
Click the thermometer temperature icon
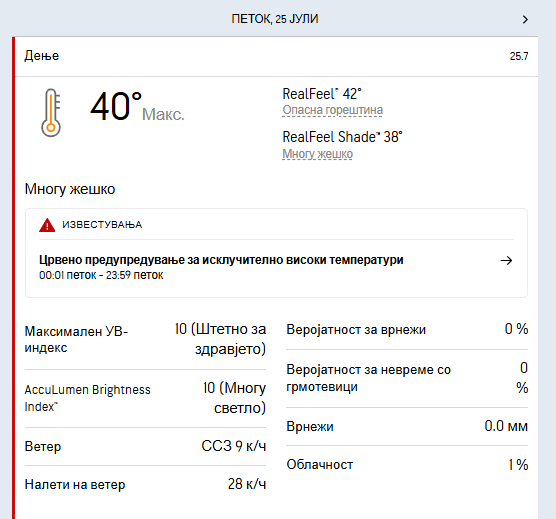pyautogui.click(x=51, y=113)
